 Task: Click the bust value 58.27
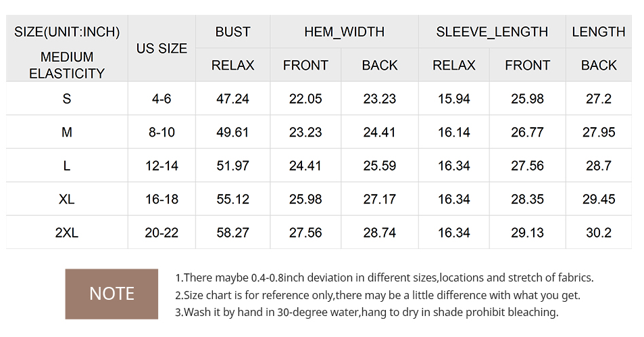tap(232, 233)
